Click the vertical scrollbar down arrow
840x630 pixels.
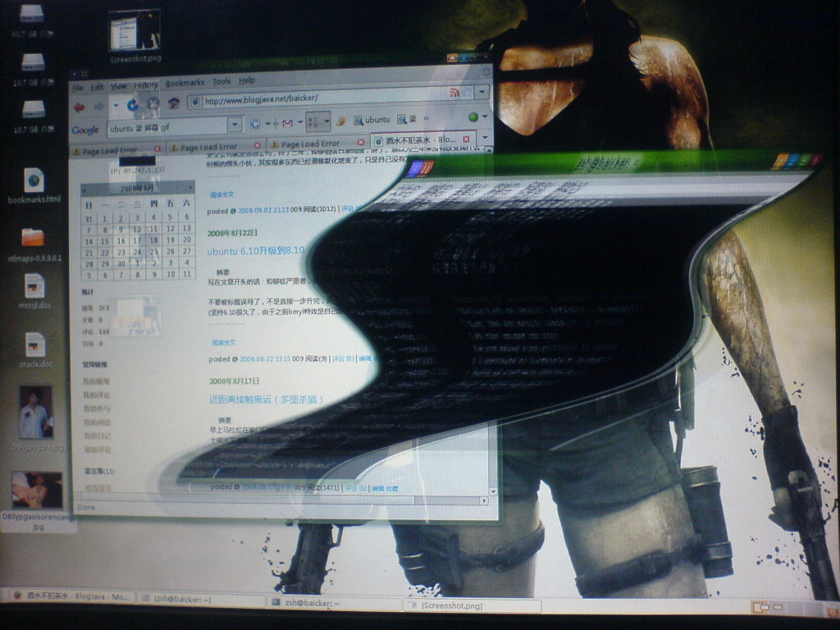coord(493,491)
